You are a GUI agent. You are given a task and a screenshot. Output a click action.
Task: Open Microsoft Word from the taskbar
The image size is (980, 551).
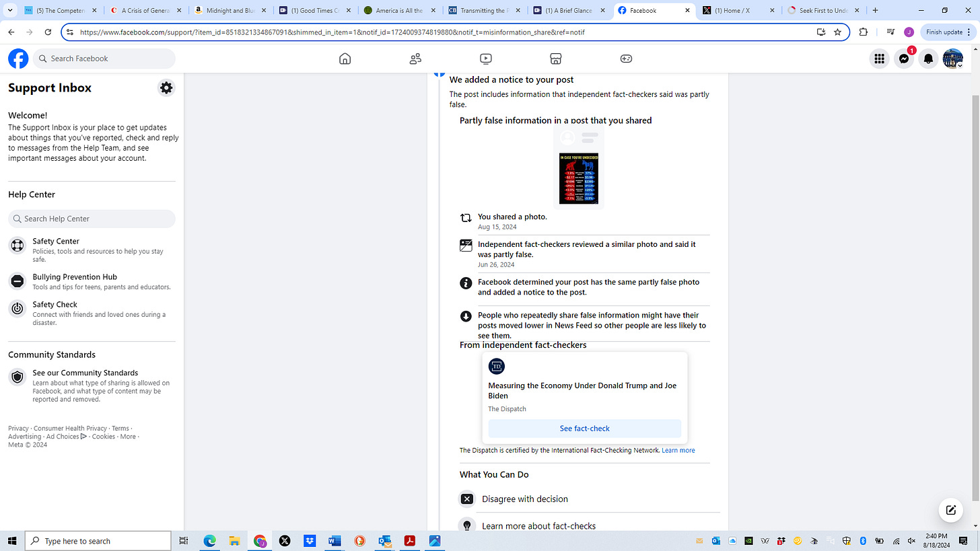(335, 541)
